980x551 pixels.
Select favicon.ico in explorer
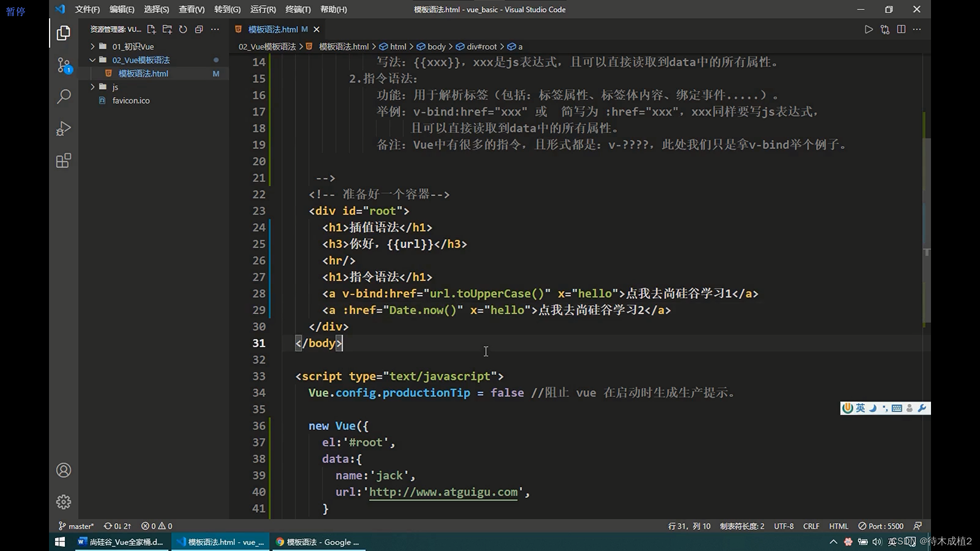click(x=153, y=101)
